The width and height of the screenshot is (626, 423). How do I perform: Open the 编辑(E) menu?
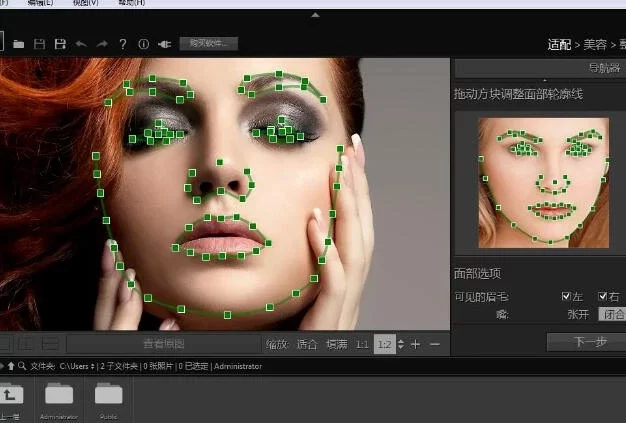pos(41,3)
